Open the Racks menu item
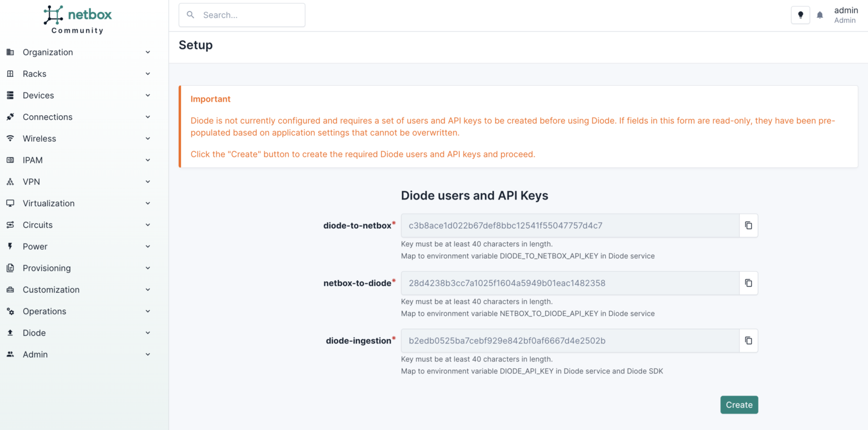The width and height of the screenshot is (868, 430). tap(34, 73)
